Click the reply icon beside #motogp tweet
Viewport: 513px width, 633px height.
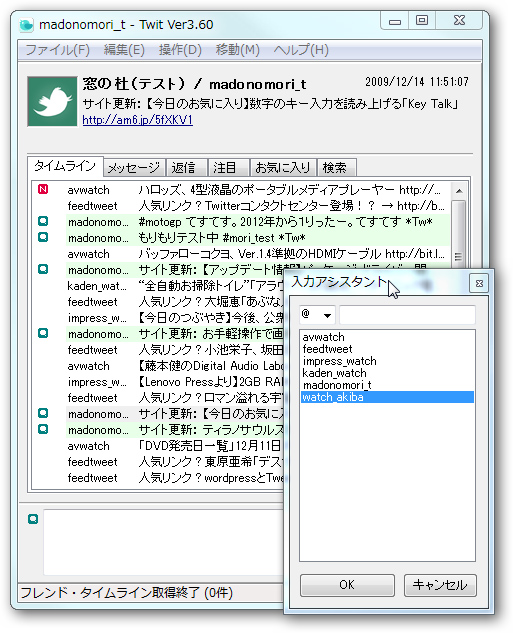(43, 221)
